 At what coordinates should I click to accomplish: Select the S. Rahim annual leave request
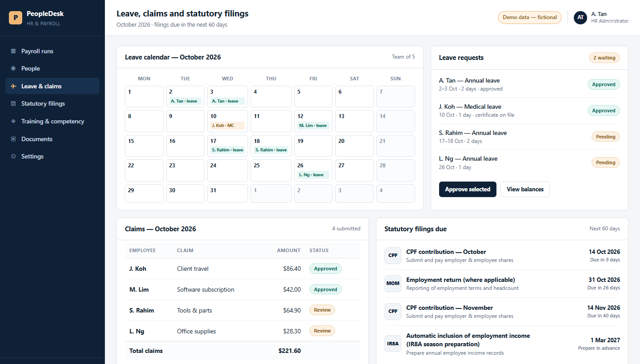[529, 137]
